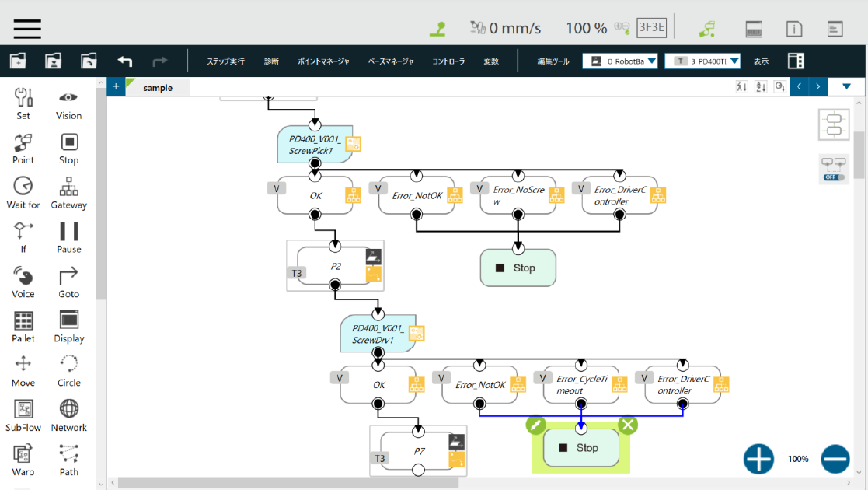This screenshot has height=490, width=868.
Task: Open the ポイントマネージャ menu
Action: click(x=323, y=61)
